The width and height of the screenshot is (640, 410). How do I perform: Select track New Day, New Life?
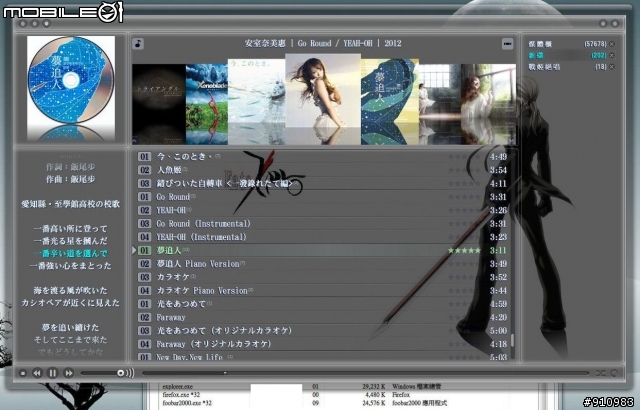tap(322, 357)
